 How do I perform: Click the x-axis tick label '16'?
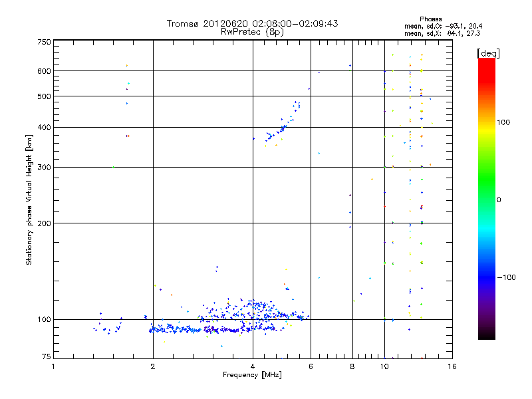452,366
